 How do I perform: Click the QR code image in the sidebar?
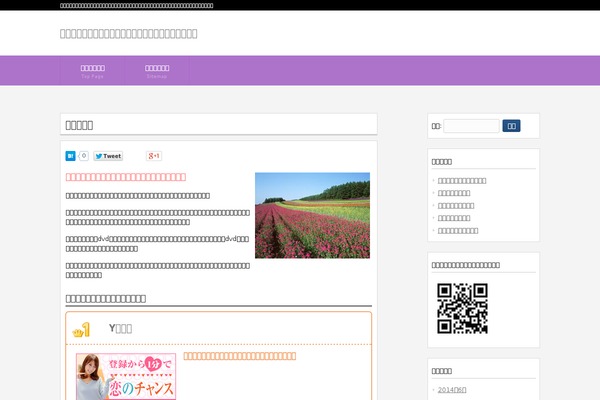462,309
